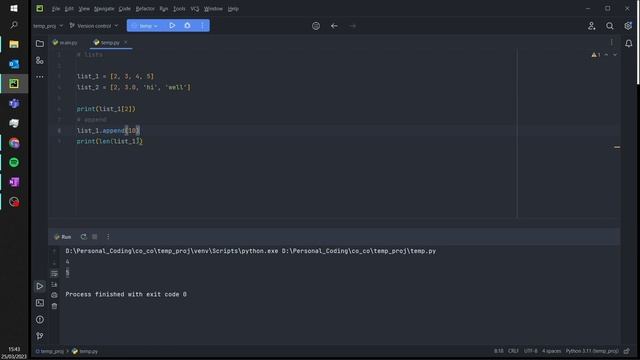Switch to the main.py editor tab
The height and width of the screenshot is (360, 640).
65,42
